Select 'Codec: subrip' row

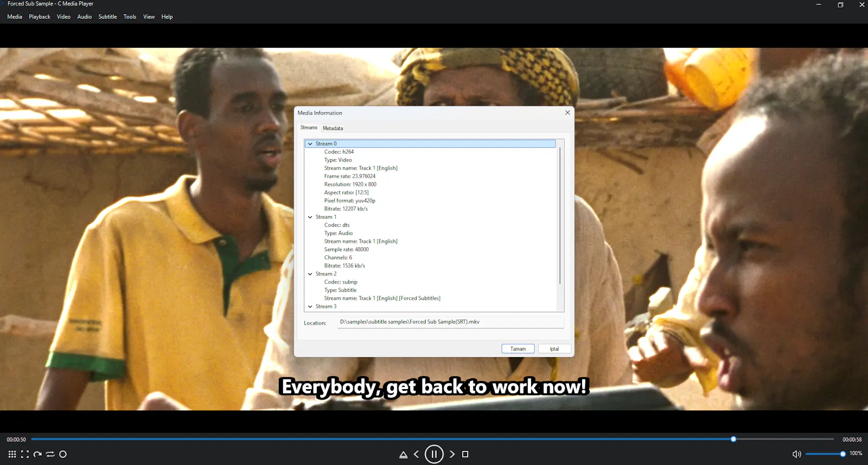pos(341,282)
